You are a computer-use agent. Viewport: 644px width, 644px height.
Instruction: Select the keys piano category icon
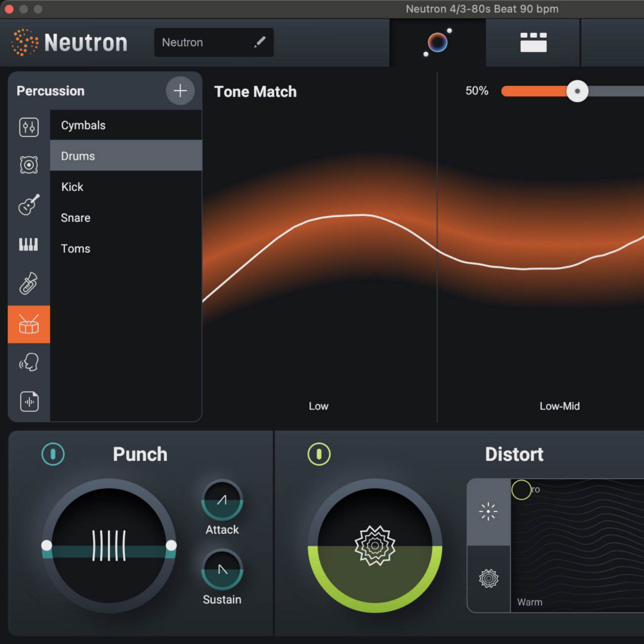[x=29, y=245]
